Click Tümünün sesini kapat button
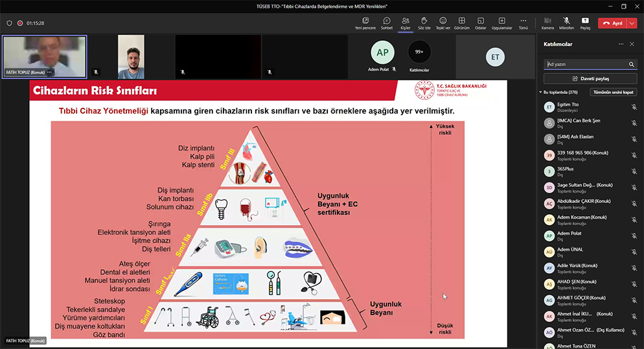The width and height of the screenshot is (644, 349). pyautogui.click(x=613, y=92)
